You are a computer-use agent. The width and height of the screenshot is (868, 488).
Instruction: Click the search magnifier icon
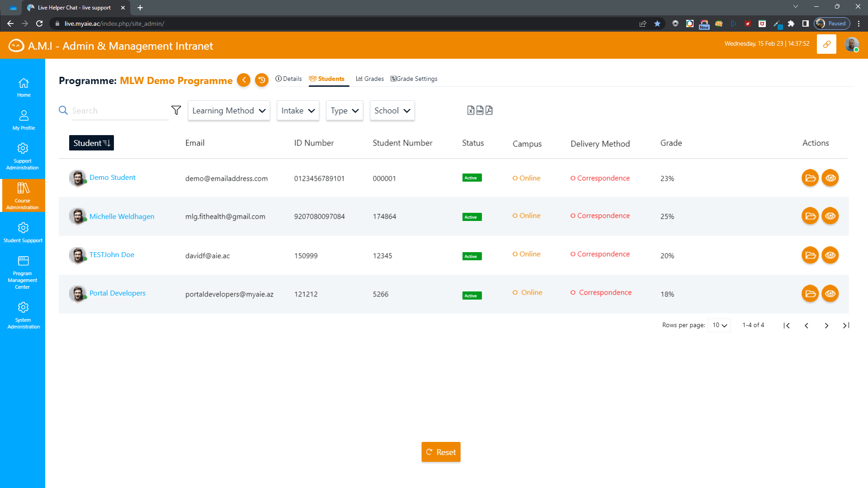[63, 110]
